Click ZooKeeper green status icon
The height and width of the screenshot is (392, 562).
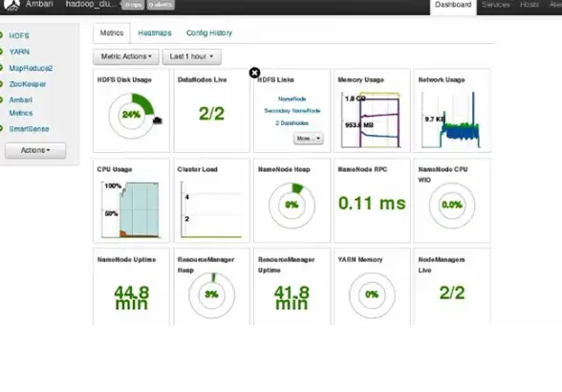coord(1,83)
